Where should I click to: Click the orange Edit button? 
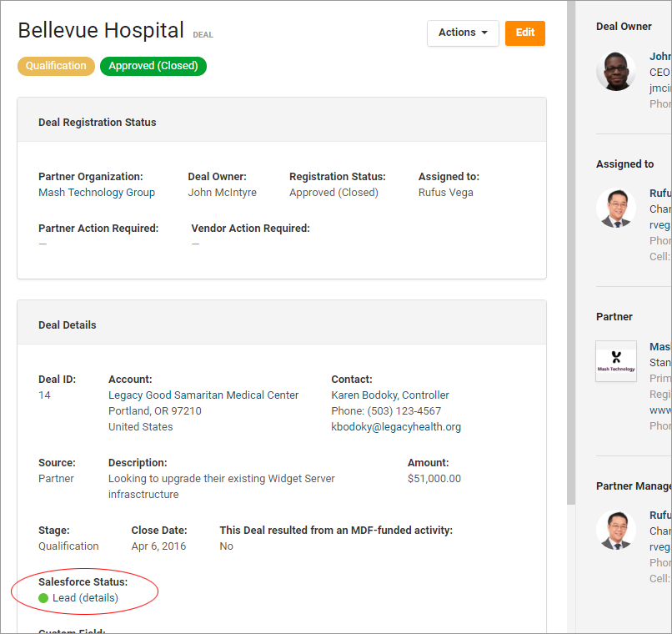click(525, 33)
